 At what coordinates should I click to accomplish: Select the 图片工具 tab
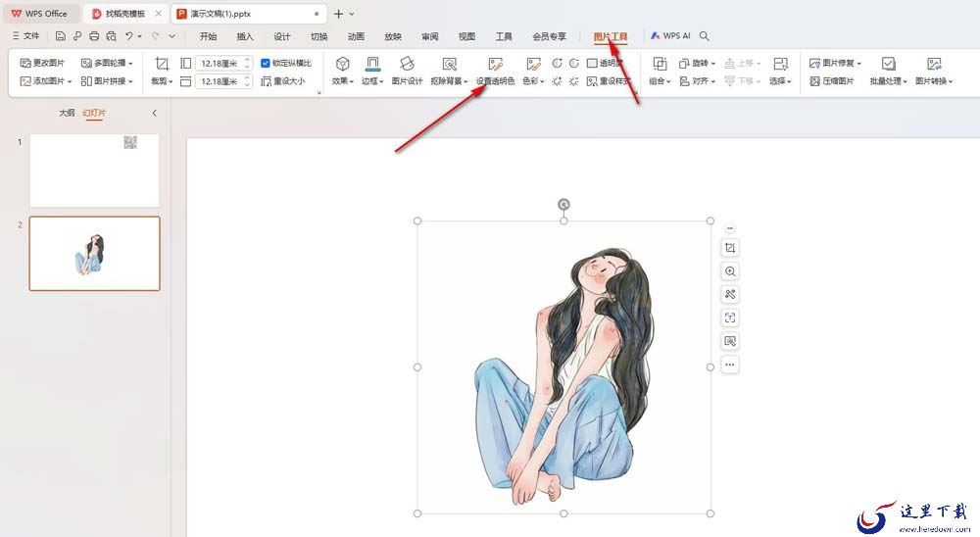pyautogui.click(x=610, y=36)
